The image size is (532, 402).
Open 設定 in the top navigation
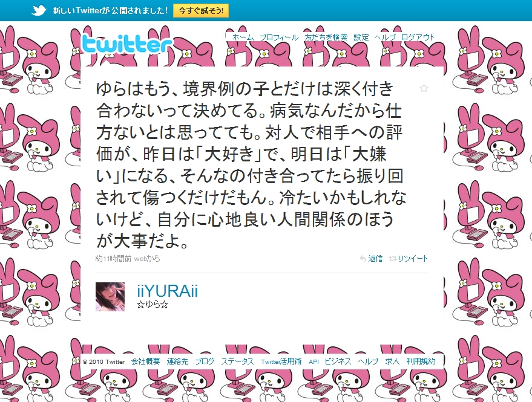[x=361, y=37]
